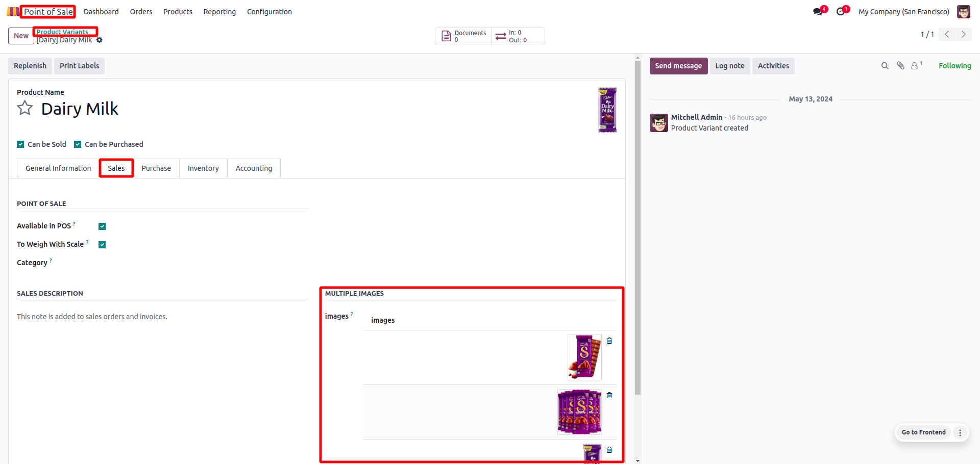Click the POS Category input field
The image size is (980, 464).
click(x=203, y=263)
